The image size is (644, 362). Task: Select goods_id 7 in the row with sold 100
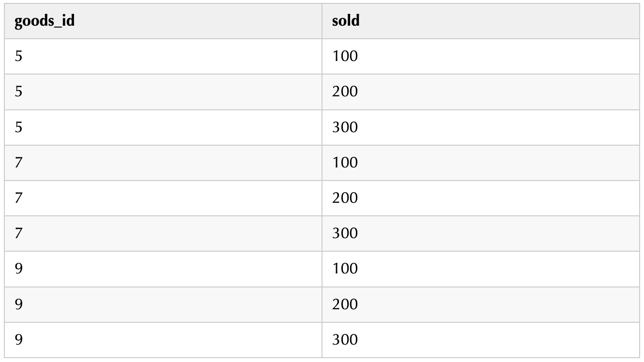19,163
